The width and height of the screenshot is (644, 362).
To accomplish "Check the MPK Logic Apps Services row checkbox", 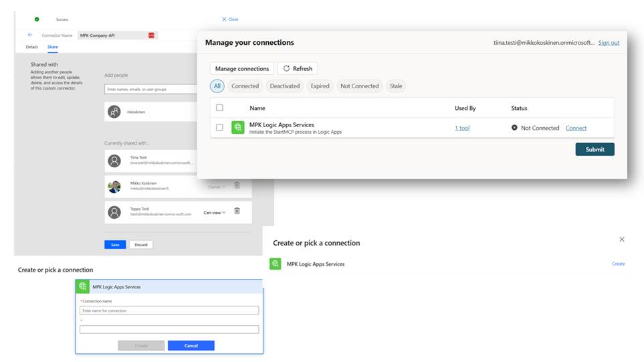I will (219, 127).
